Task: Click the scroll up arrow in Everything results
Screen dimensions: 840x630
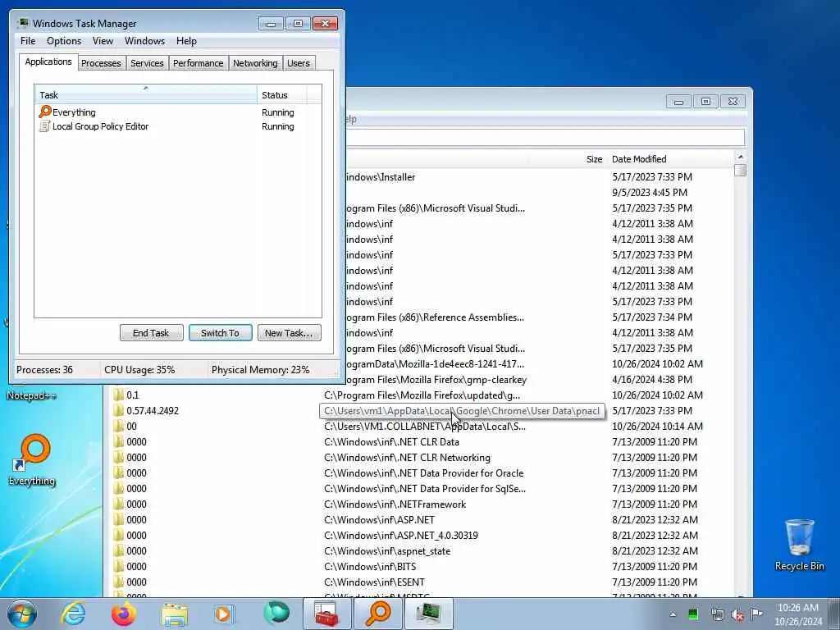Action: pyautogui.click(x=741, y=157)
